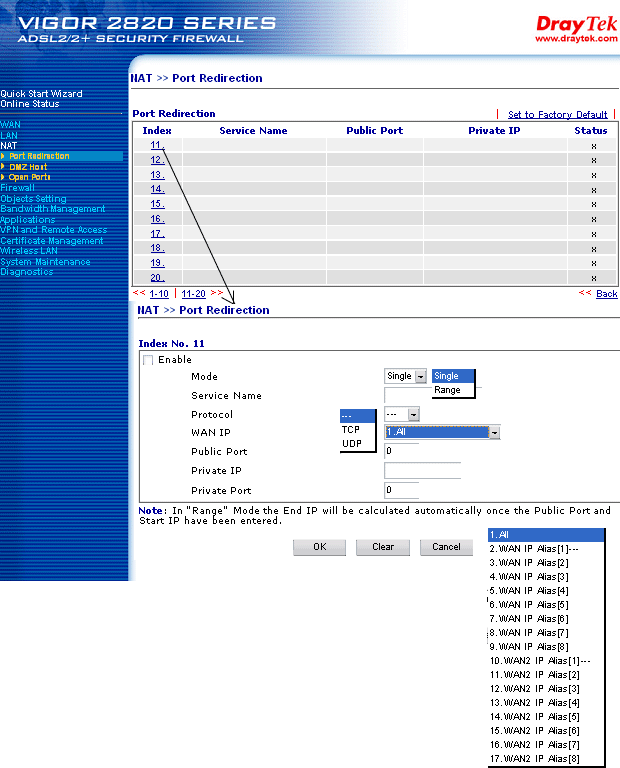This screenshot has width=620, height=768.
Task: Show entries 1-10 page link
Action: (159, 294)
